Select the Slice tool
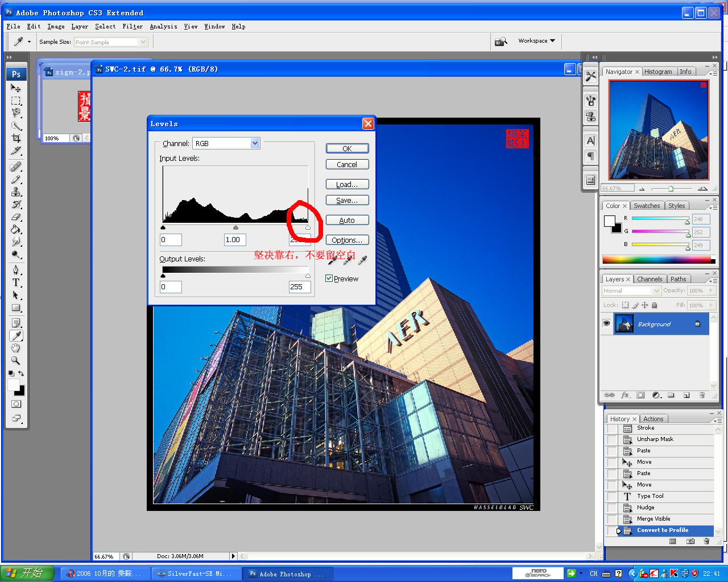 tap(16, 151)
